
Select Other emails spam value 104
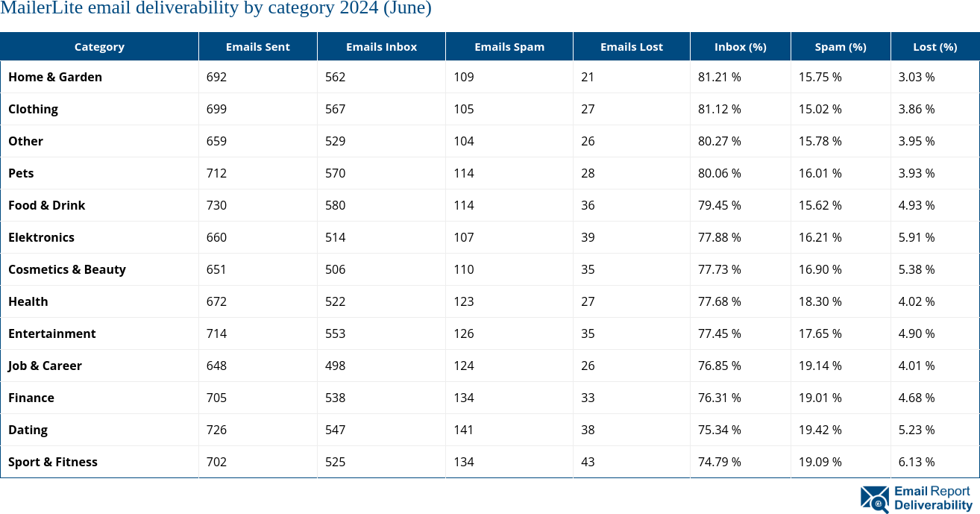(x=464, y=141)
